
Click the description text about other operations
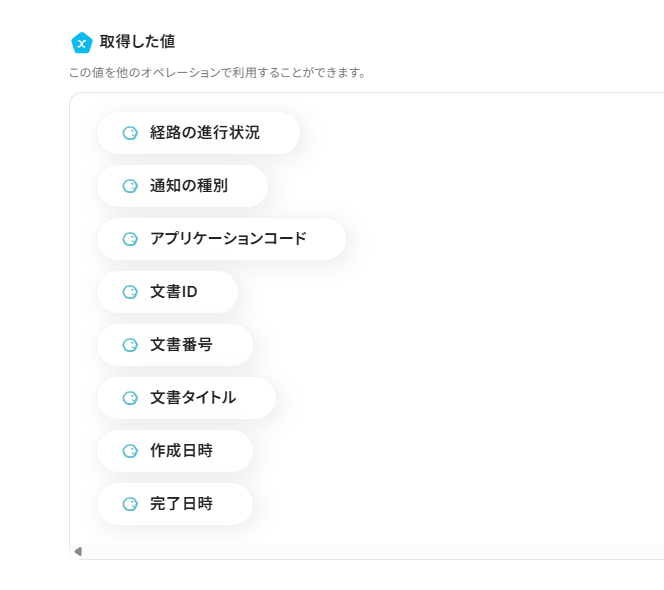coord(217,73)
